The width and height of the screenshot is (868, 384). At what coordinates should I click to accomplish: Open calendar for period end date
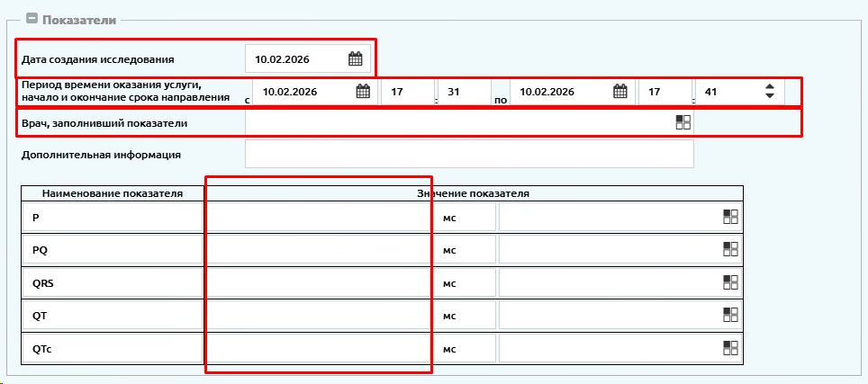click(x=620, y=92)
